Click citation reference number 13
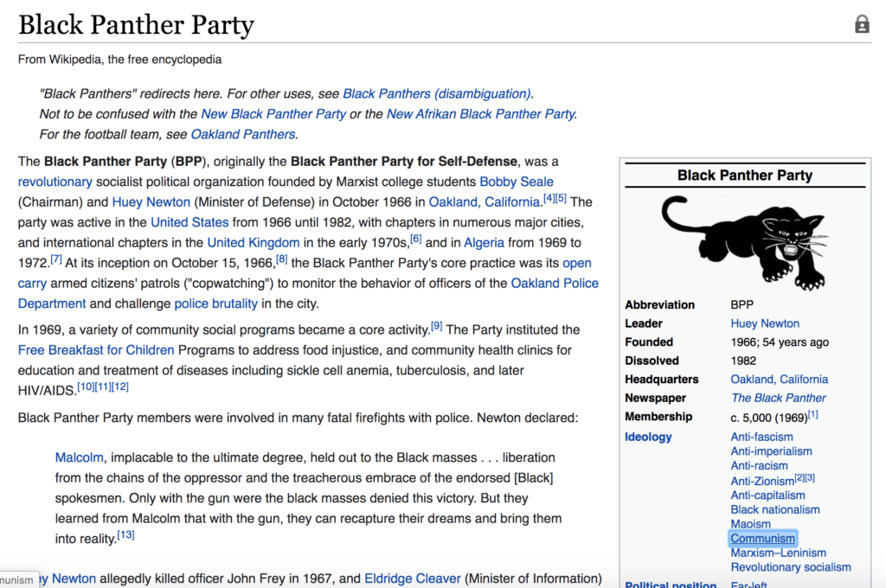 [x=126, y=535]
